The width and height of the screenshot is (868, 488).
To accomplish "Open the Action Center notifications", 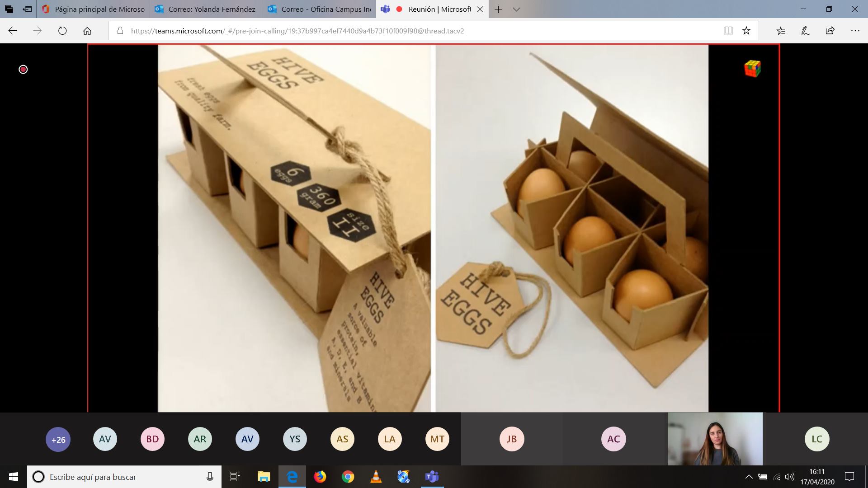I will click(849, 477).
